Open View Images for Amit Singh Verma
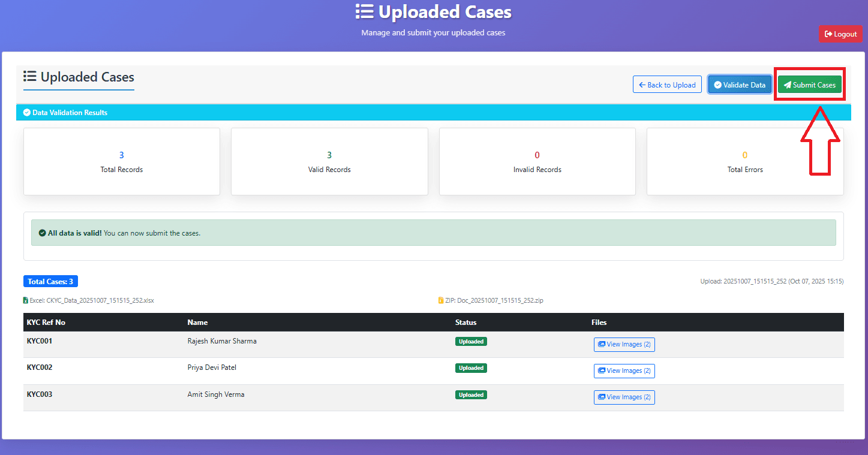The image size is (868, 455). [x=624, y=397]
